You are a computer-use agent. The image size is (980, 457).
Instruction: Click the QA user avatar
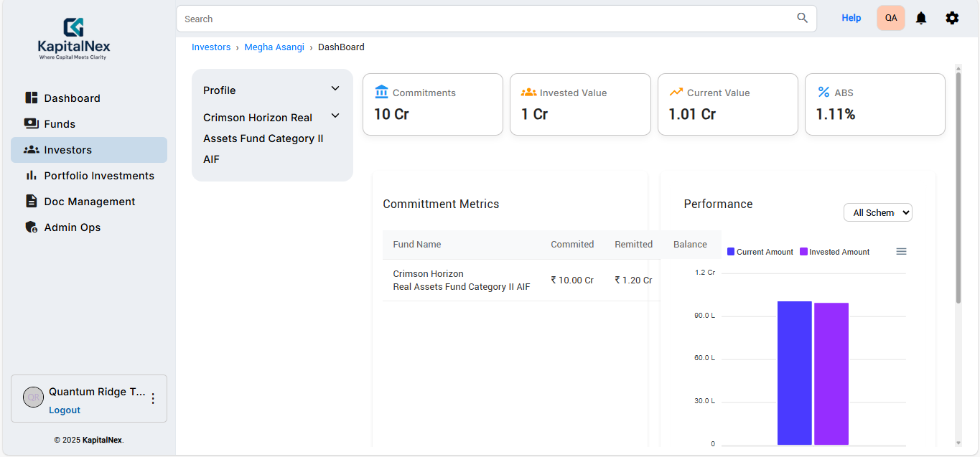click(891, 18)
